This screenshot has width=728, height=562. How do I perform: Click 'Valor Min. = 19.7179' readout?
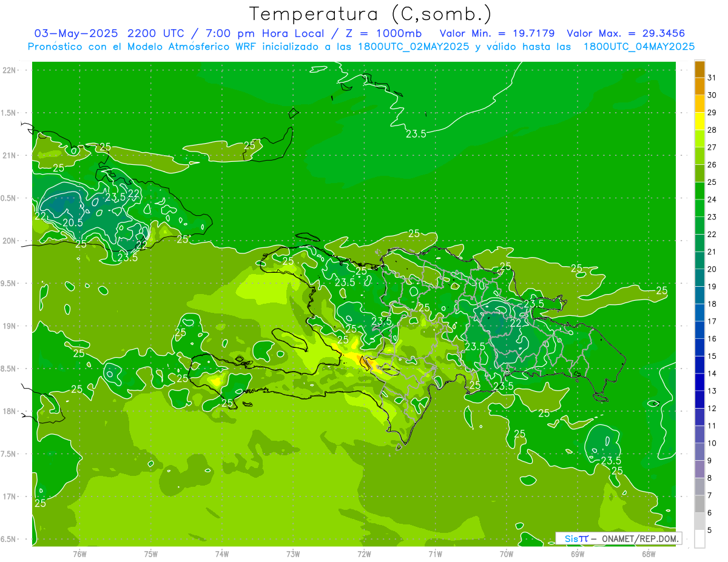pos(497,33)
